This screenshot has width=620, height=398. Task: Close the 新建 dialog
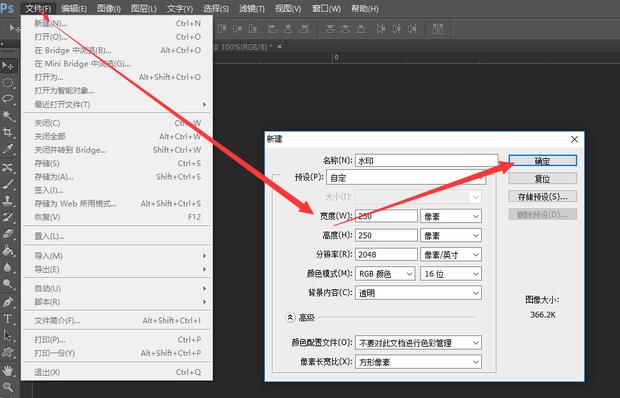tap(574, 139)
